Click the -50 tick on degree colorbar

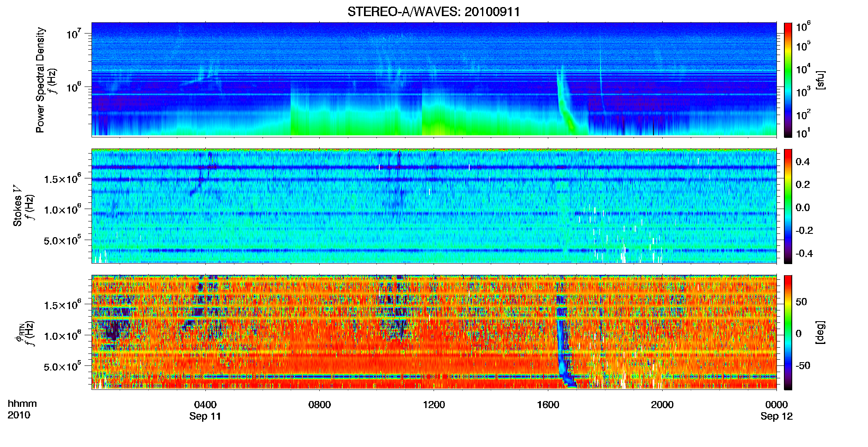point(804,365)
